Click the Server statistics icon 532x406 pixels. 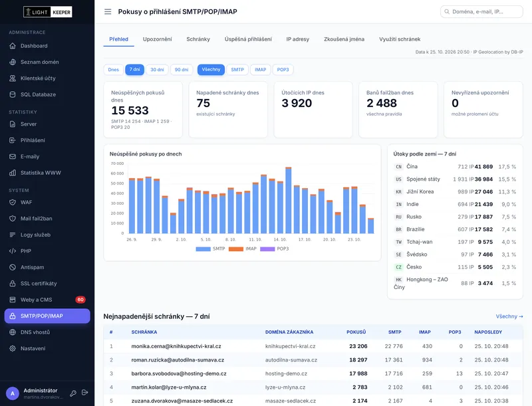(13, 124)
